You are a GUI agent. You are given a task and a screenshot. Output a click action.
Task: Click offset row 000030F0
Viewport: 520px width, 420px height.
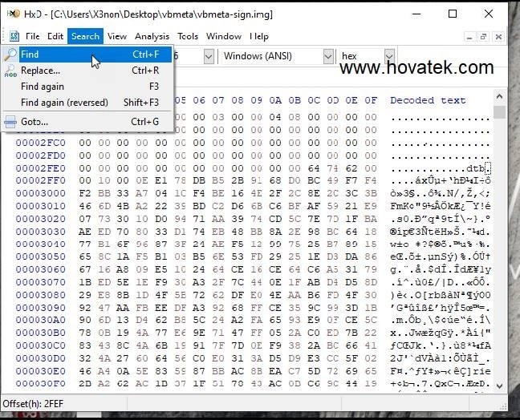[x=40, y=384]
